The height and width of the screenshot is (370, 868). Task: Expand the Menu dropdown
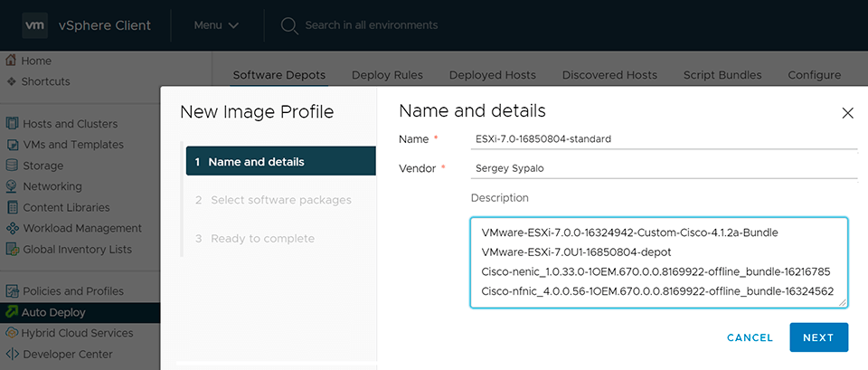[216, 25]
